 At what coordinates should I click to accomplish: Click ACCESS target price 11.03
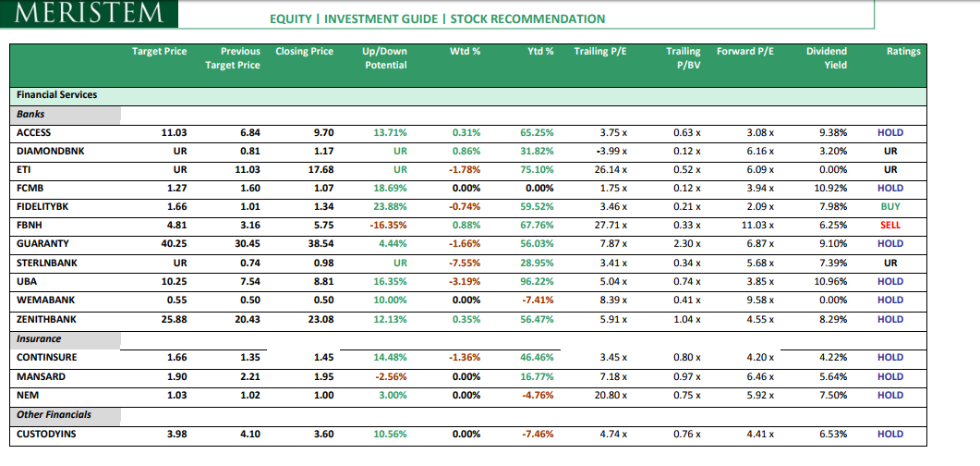tap(175, 132)
